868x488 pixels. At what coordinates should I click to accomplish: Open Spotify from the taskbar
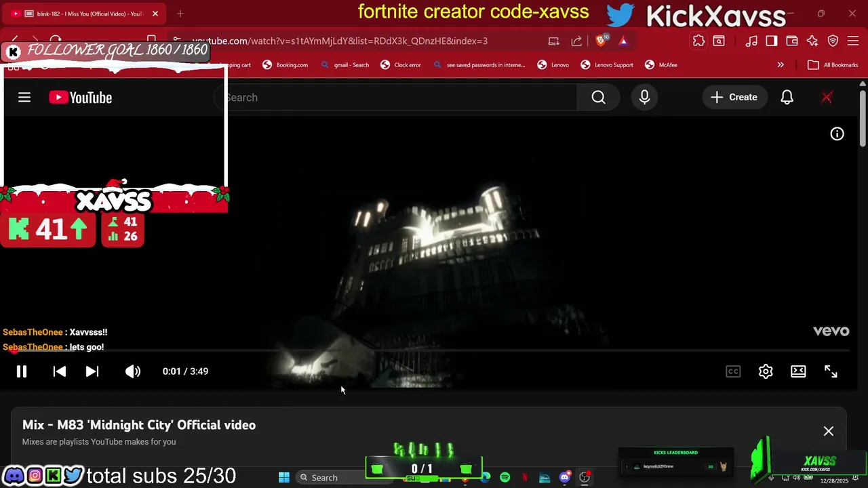click(x=505, y=478)
